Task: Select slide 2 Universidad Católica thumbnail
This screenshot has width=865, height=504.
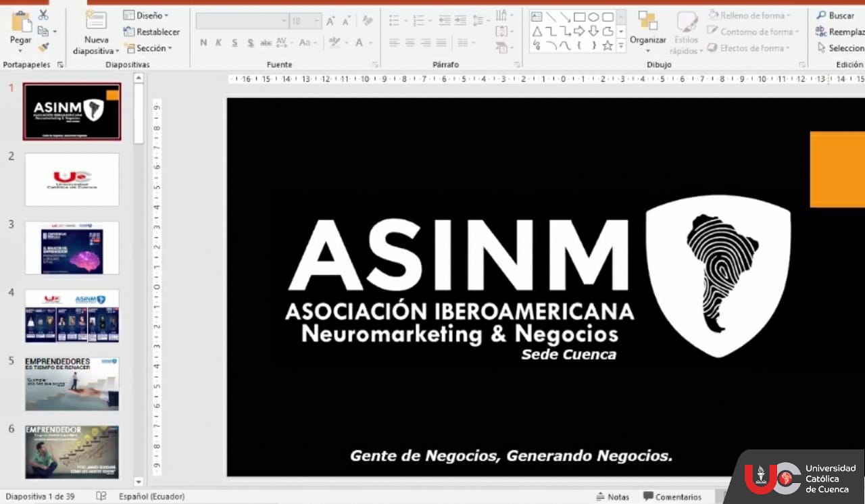Action: click(x=72, y=179)
